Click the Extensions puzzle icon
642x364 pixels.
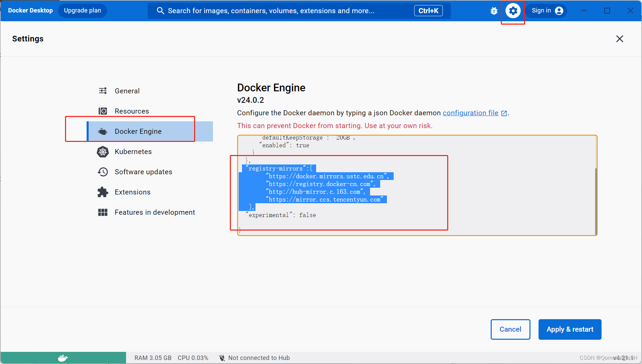coord(103,192)
